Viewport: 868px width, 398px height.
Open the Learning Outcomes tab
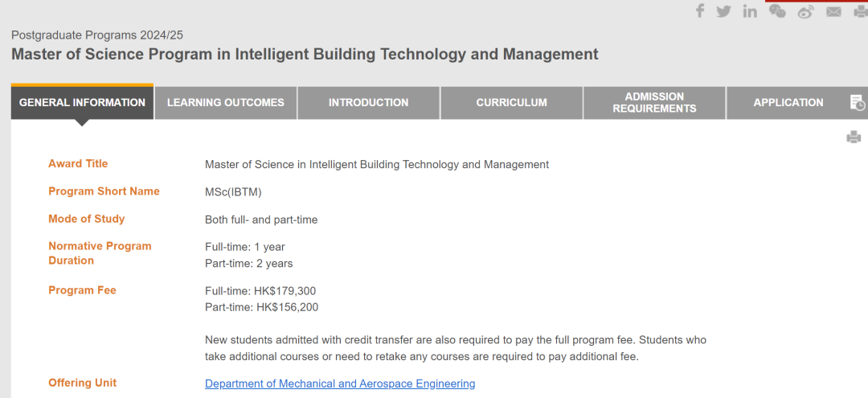point(225,103)
